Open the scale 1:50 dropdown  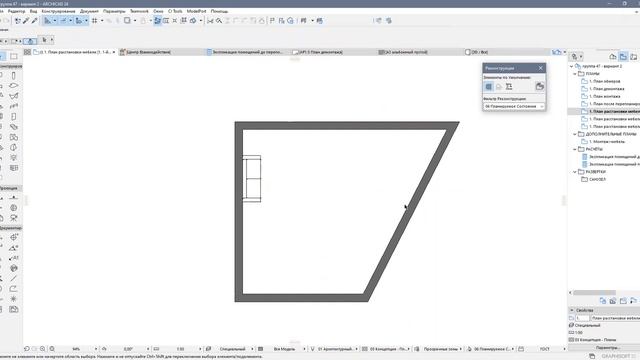coord(200,349)
